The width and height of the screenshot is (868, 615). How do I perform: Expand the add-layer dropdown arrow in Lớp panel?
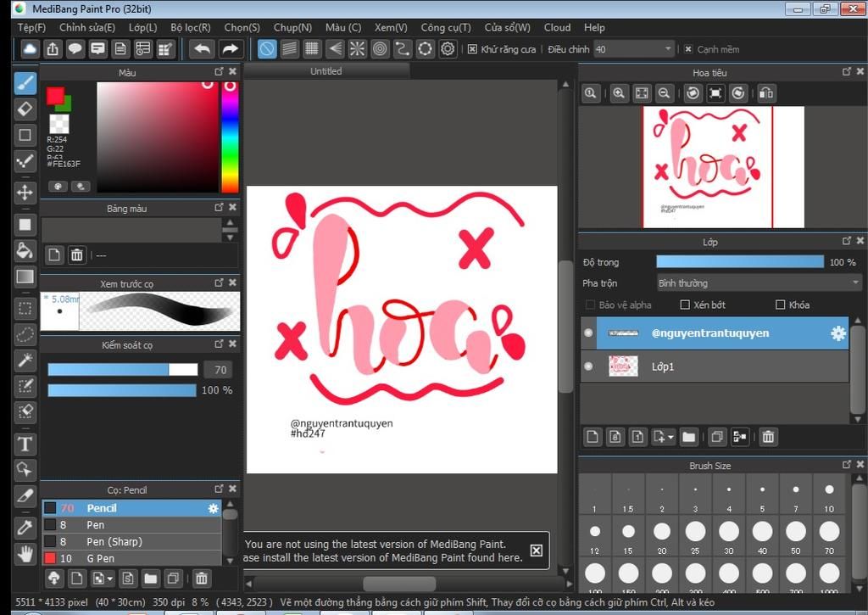click(x=671, y=437)
